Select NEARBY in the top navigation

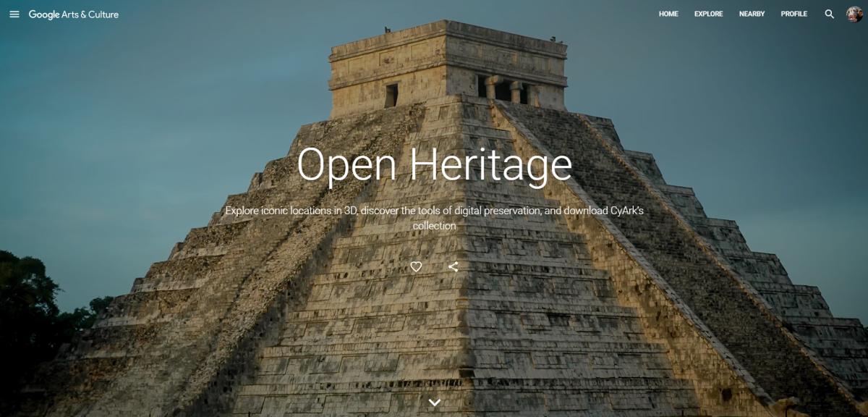(752, 14)
